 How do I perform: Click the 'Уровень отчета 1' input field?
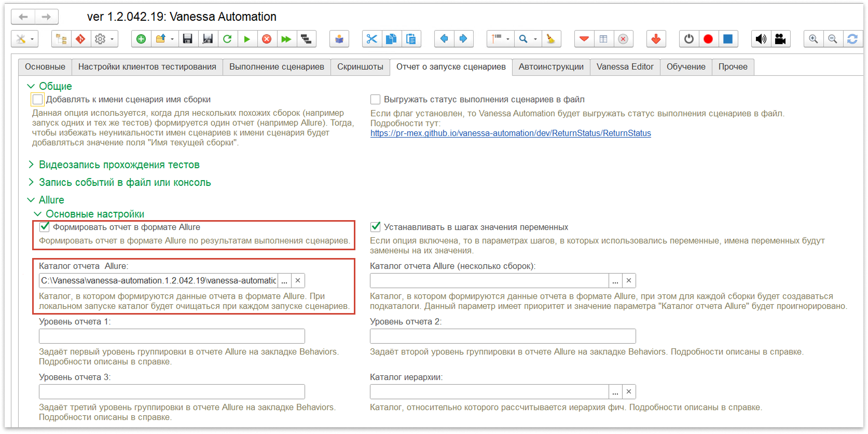(x=172, y=336)
